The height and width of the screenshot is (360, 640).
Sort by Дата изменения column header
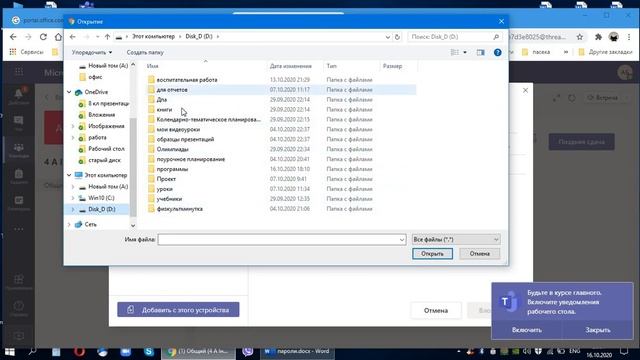tap(291, 66)
